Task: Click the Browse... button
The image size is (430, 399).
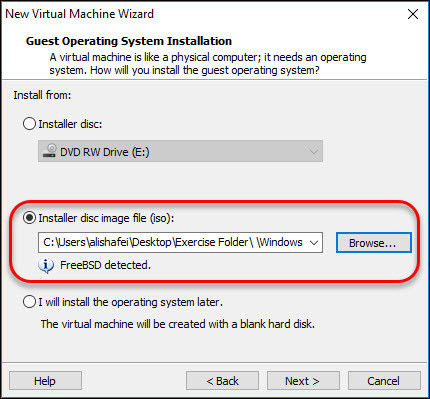Action: click(374, 243)
